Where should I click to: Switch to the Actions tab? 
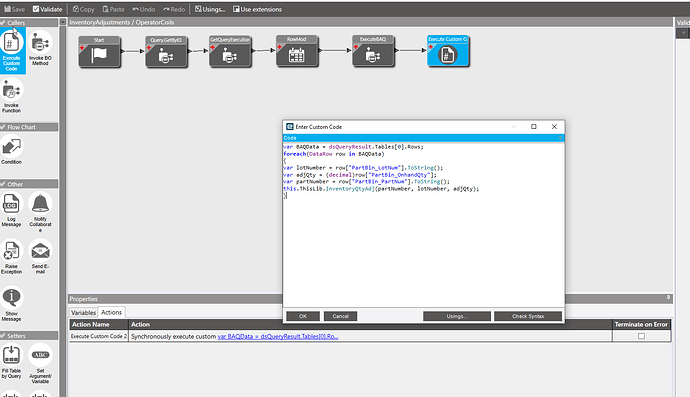tap(111, 312)
